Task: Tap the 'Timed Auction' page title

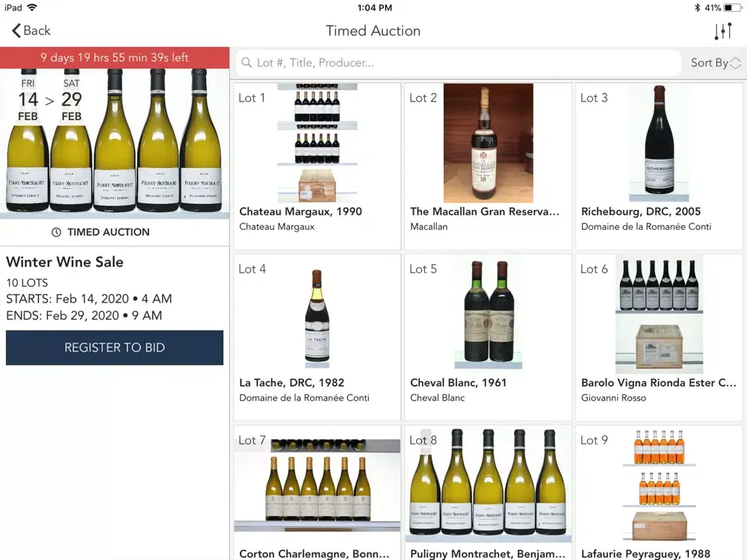Action: coord(373,31)
